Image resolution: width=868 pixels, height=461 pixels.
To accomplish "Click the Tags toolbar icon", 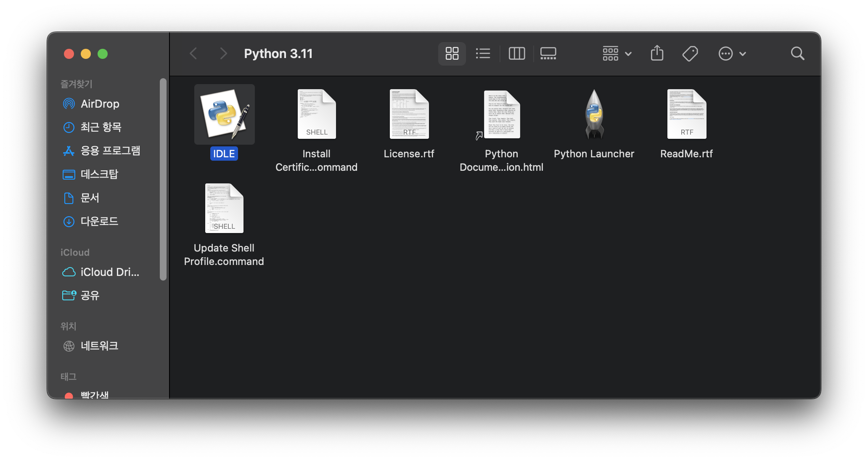I will coord(690,53).
